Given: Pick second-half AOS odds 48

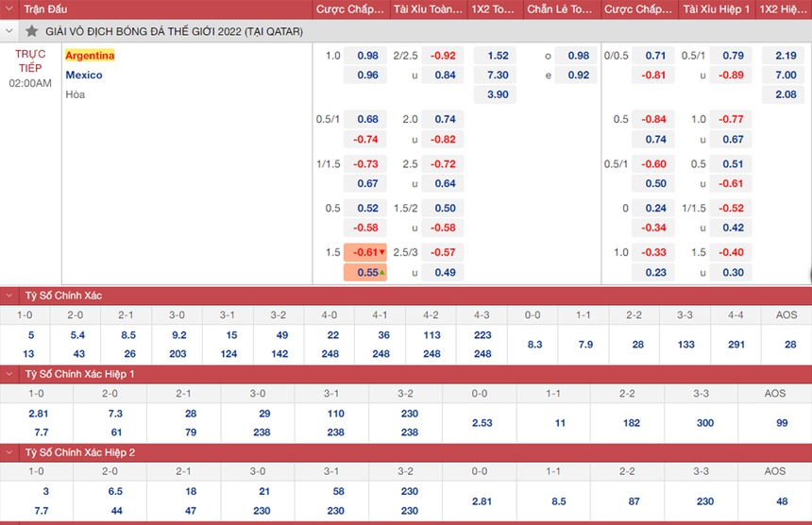Looking at the screenshot, I should pyautogui.click(x=782, y=501).
